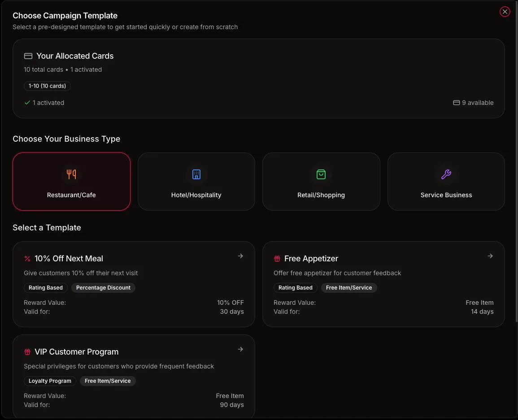Image resolution: width=518 pixels, height=420 pixels.
Task: Click the gift icon beside VIP Customer Program
Action: pyautogui.click(x=27, y=352)
